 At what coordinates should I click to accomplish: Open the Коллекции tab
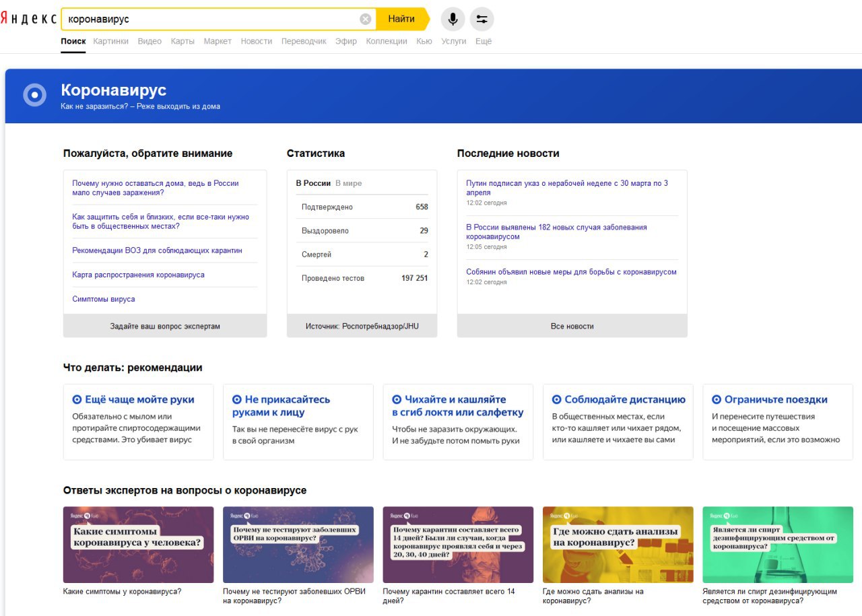(387, 41)
